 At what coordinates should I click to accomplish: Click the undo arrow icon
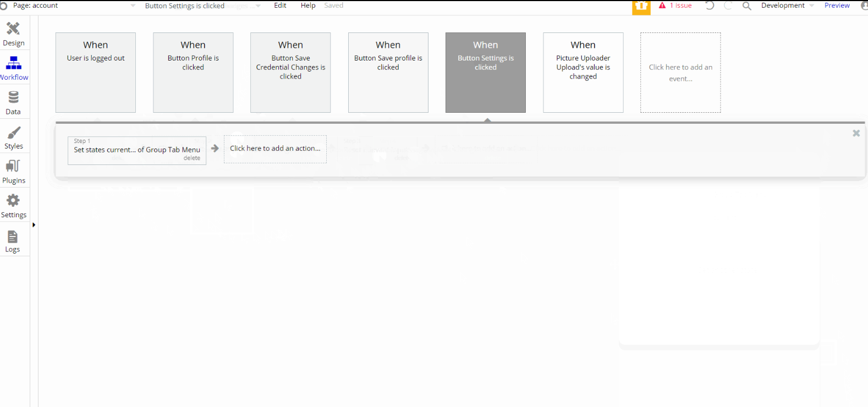click(x=710, y=5)
